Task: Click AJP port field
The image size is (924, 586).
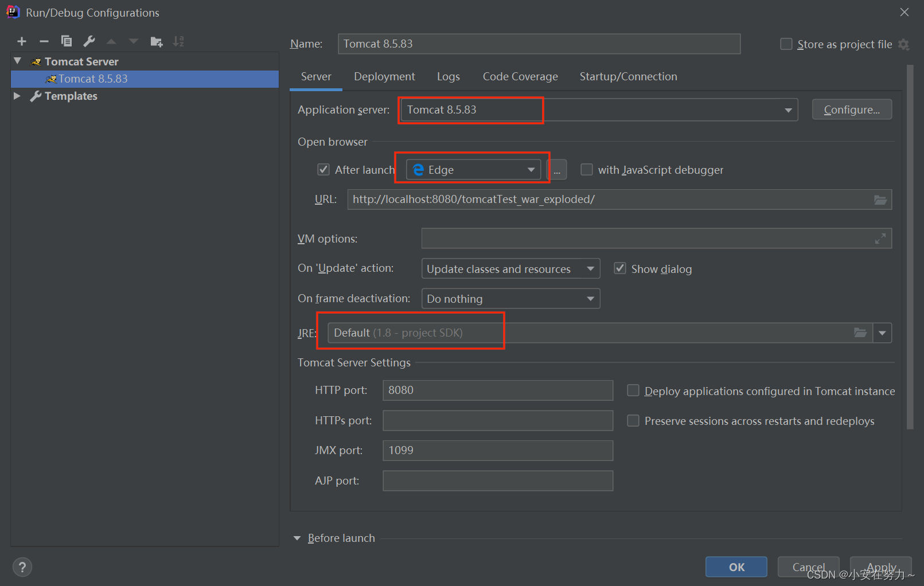Action: pos(498,481)
